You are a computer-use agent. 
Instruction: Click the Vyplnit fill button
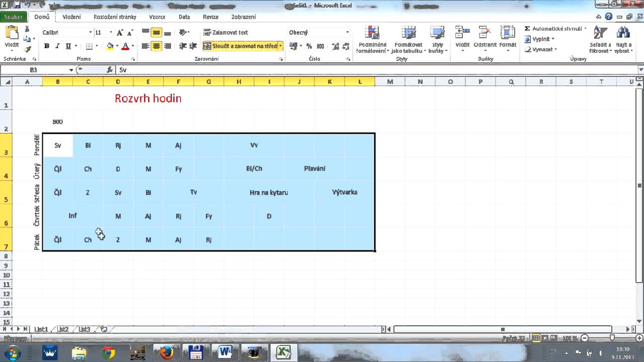point(539,39)
